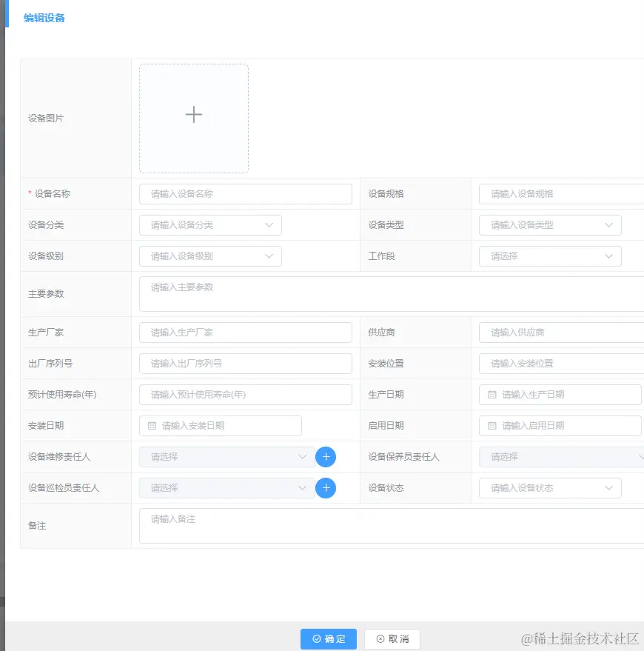The height and width of the screenshot is (651, 644).
Task: Click the plus icon to upload a device image
Action: pos(194,115)
